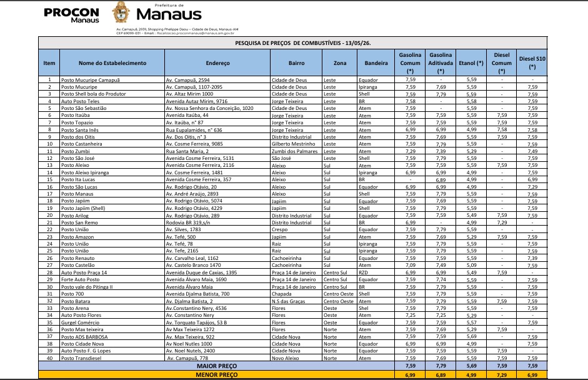Click the Posto San Remo row name

pos(79,222)
